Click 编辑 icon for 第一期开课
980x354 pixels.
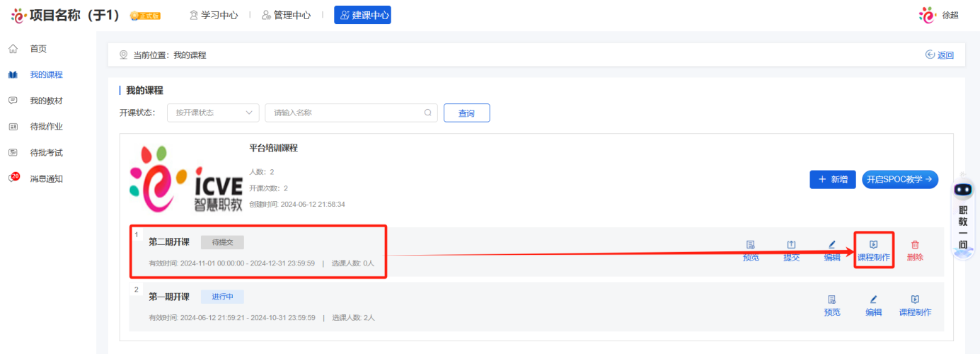click(874, 300)
